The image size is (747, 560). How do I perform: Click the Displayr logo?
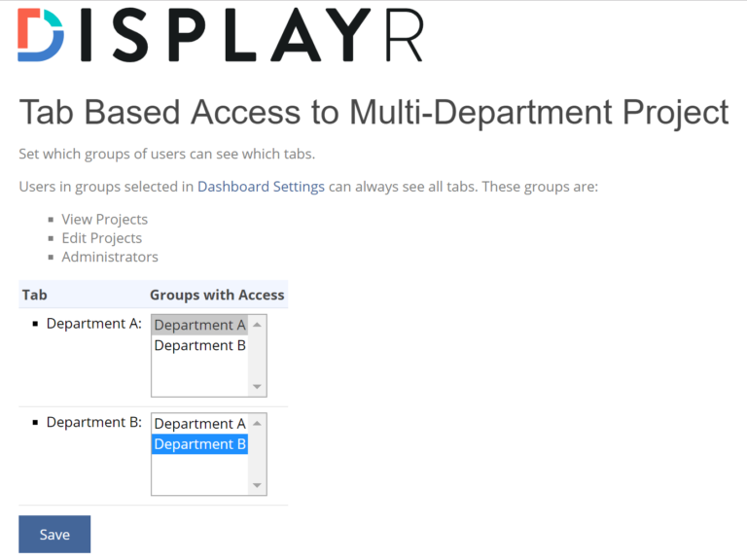point(220,35)
